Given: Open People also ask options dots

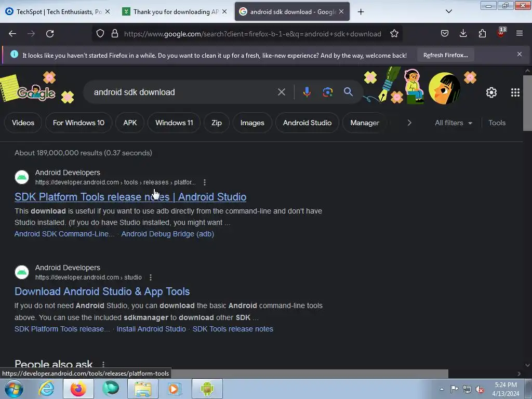Looking at the screenshot, I should (103, 364).
